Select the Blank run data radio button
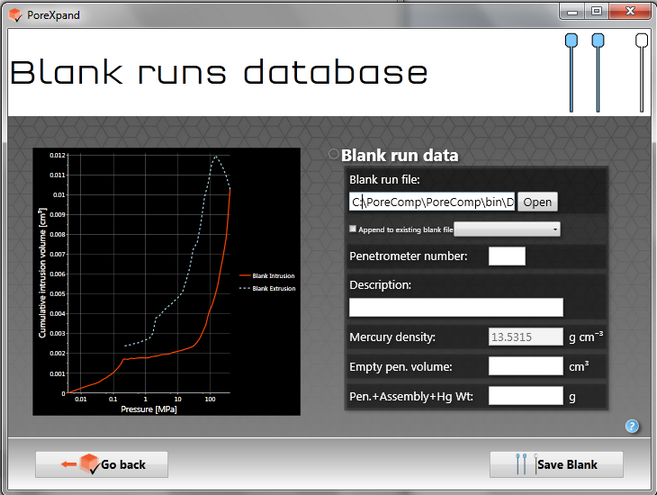Viewport: 657px width, 495px height. click(x=334, y=154)
